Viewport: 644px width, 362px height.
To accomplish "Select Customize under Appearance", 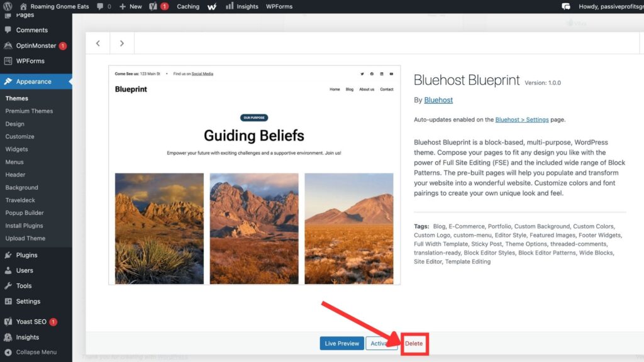I will coord(19,136).
